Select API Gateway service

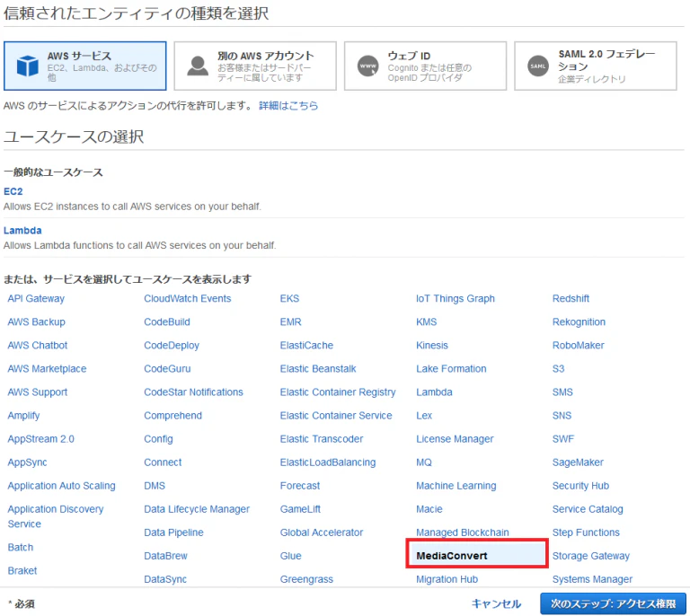pos(36,298)
